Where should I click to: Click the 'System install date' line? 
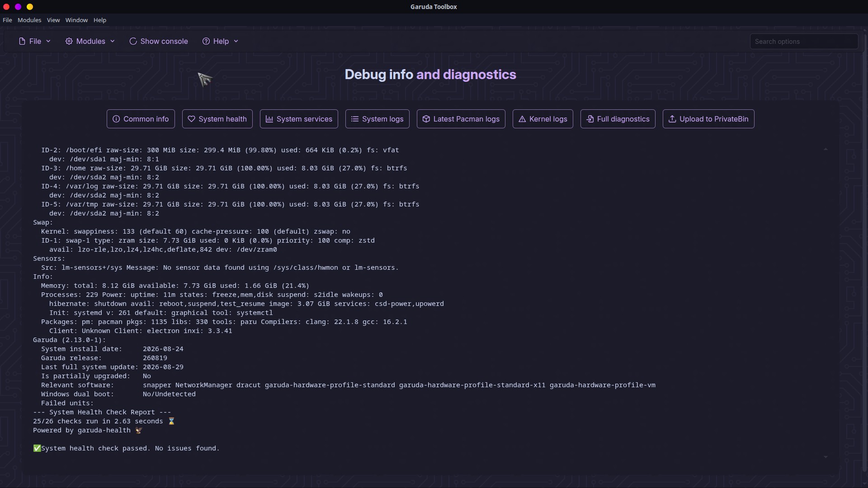point(112,349)
